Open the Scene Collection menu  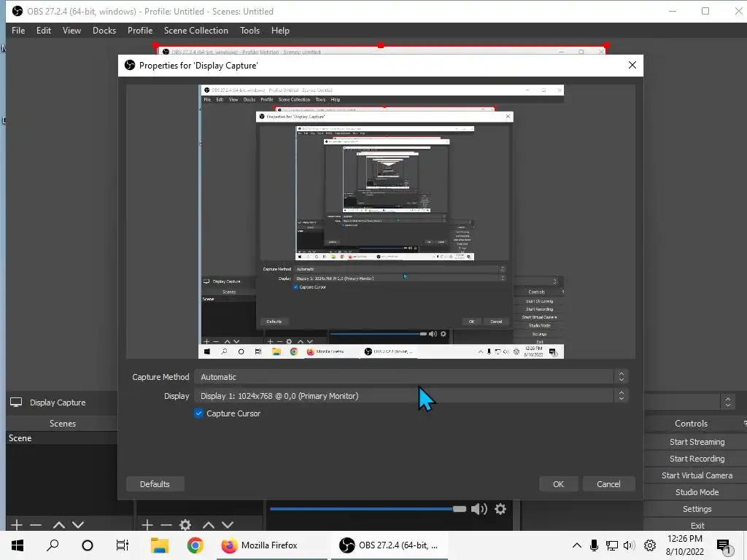pos(196,31)
